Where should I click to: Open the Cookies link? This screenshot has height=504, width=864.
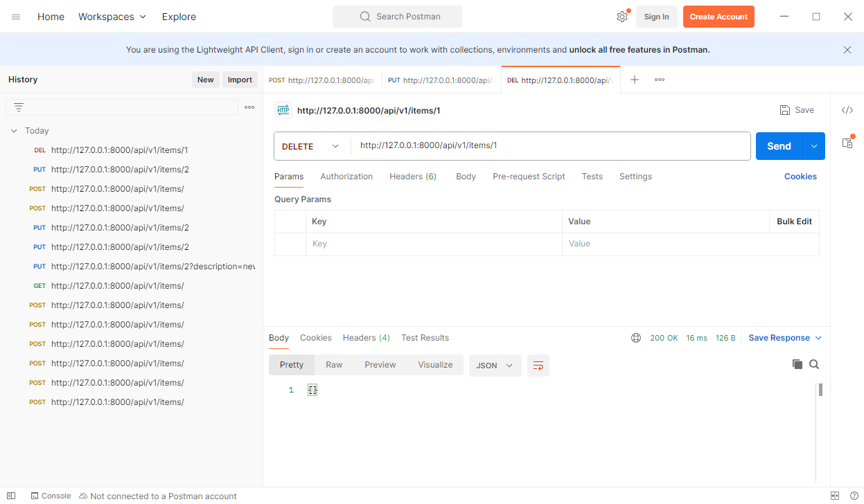tap(800, 177)
